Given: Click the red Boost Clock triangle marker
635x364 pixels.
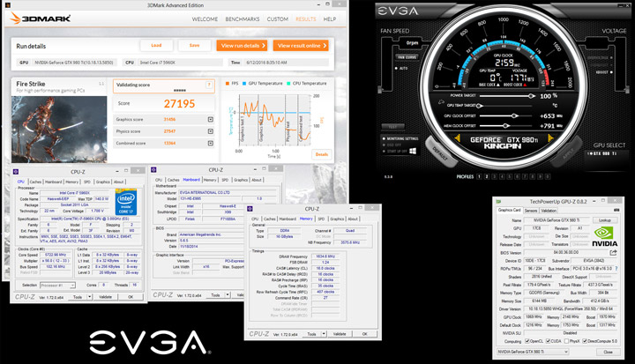Looking at the screenshot, I should [525, 85].
